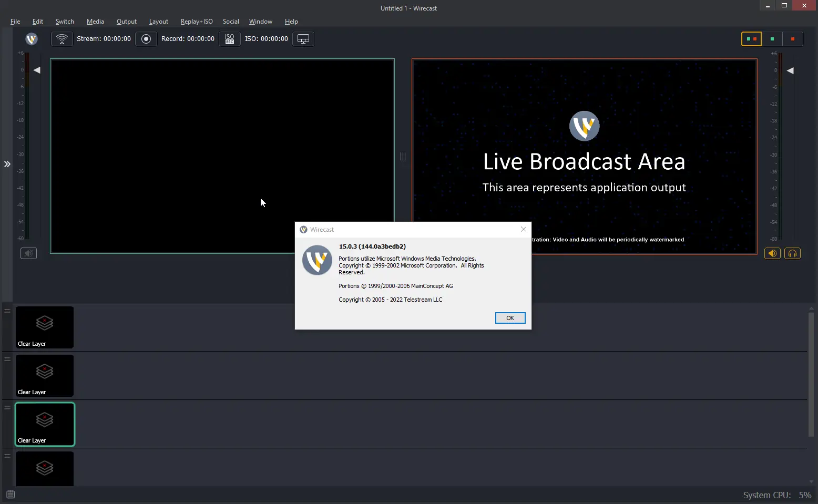Toggle headphone monitoring icon
The width and height of the screenshot is (818, 504).
click(x=792, y=254)
